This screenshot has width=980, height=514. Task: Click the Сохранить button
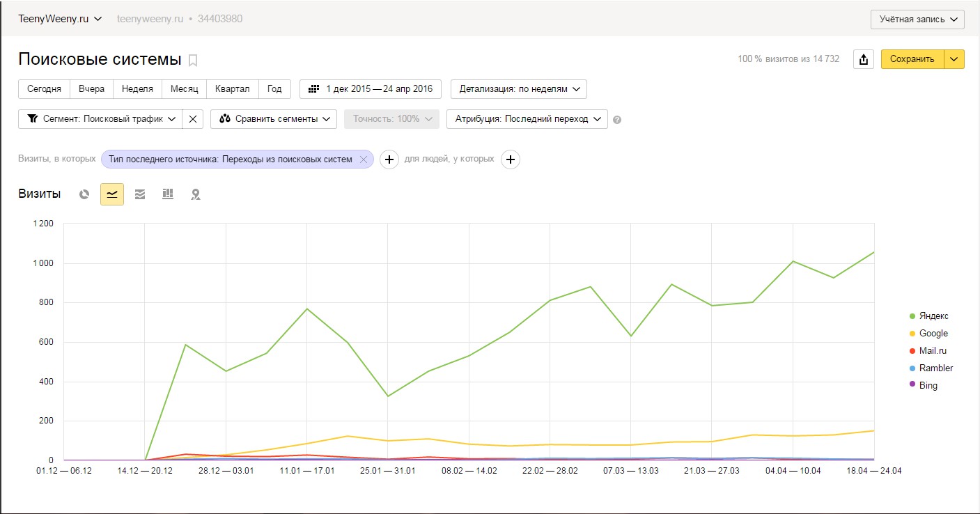click(912, 59)
